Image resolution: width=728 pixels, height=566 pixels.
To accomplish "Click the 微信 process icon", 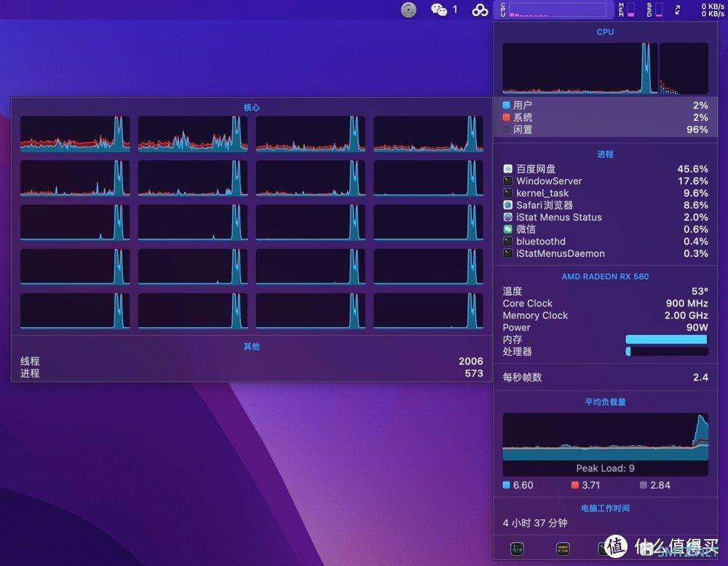I will (507, 229).
